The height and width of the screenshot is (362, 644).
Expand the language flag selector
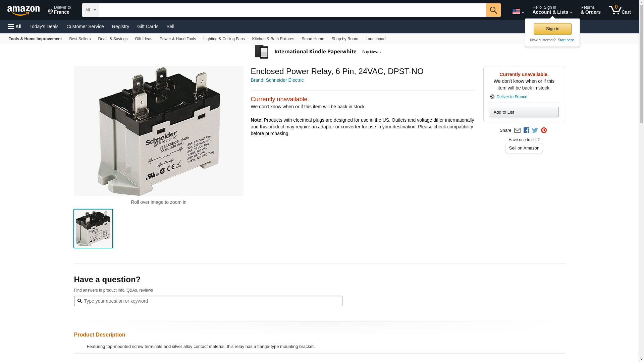pyautogui.click(x=518, y=11)
